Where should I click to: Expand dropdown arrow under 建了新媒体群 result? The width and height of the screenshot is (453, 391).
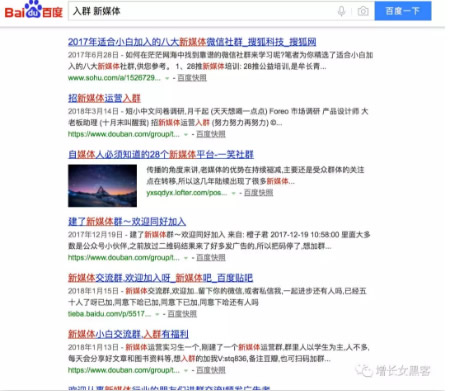[x=186, y=258]
